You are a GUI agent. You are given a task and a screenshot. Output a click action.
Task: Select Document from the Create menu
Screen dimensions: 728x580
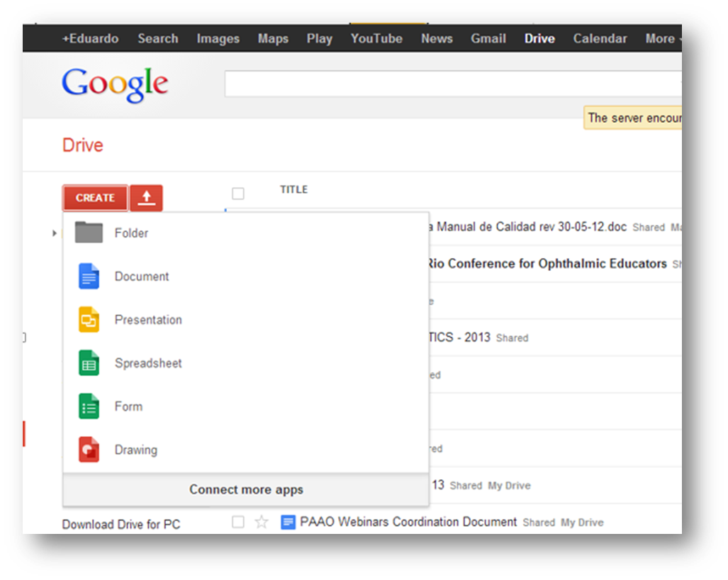[141, 277]
